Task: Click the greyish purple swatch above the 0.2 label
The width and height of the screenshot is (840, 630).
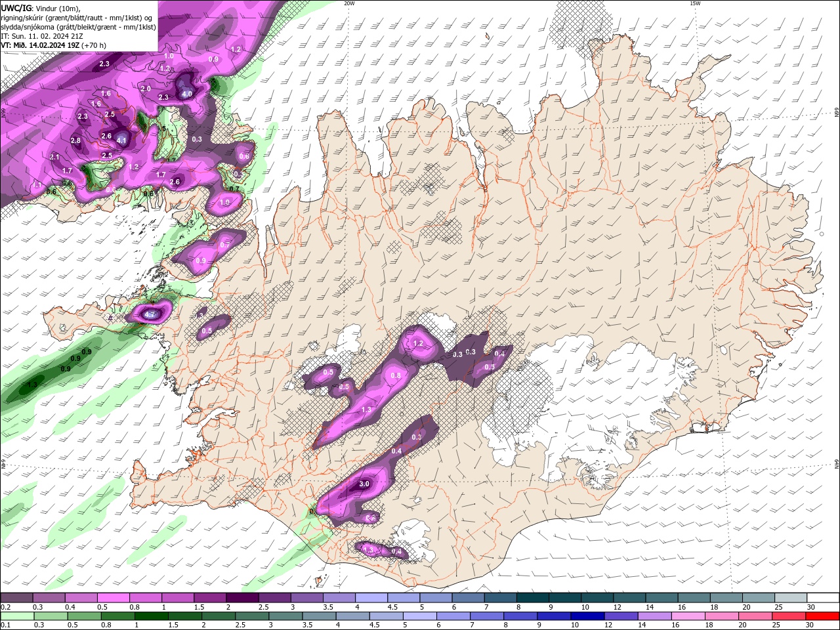Action: point(16,598)
